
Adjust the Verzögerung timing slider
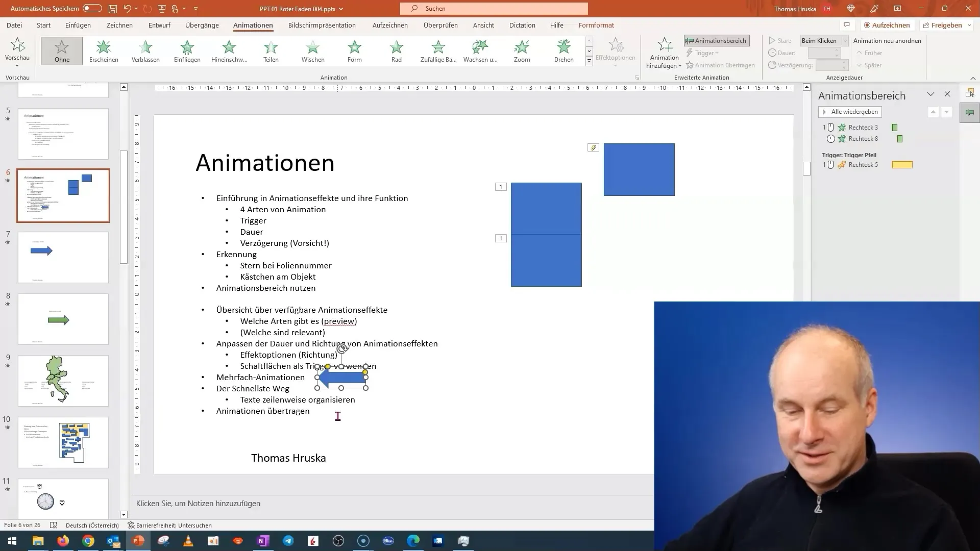(829, 65)
